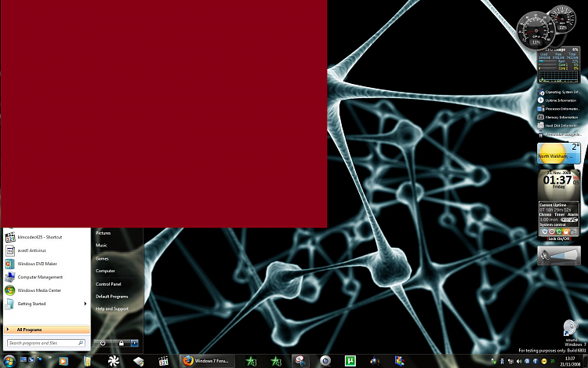Click the yellow round tray icon
Screen dimensions: 588x368
tap(544, 361)
